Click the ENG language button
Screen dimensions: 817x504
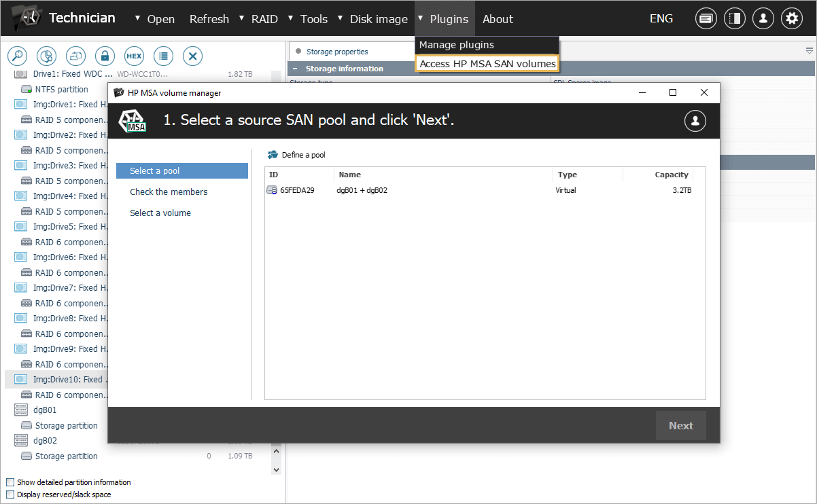point(661,19)
